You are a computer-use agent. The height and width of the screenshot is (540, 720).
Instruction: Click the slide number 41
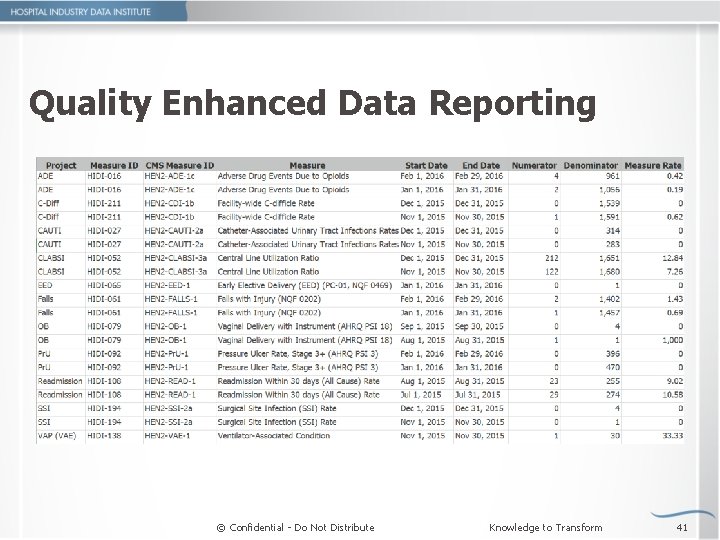coord(682,528)
